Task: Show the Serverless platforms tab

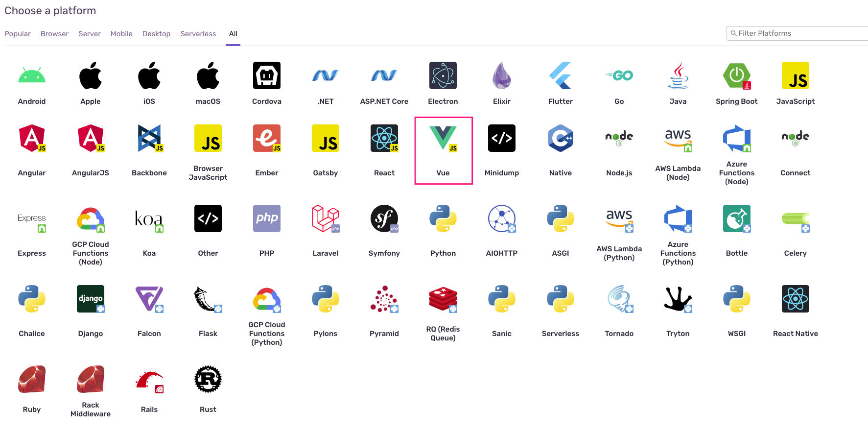Action: tap(198, 34)
